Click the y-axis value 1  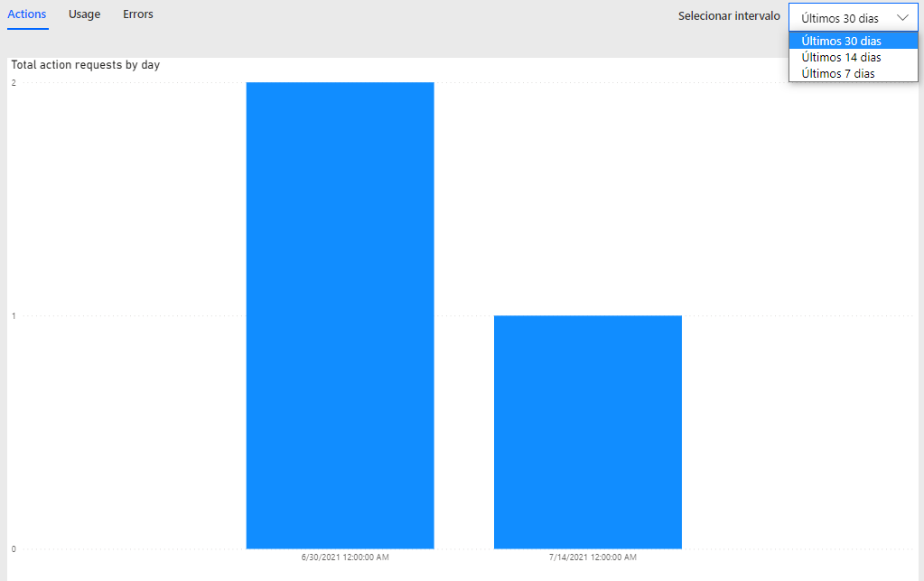[14, 316]
